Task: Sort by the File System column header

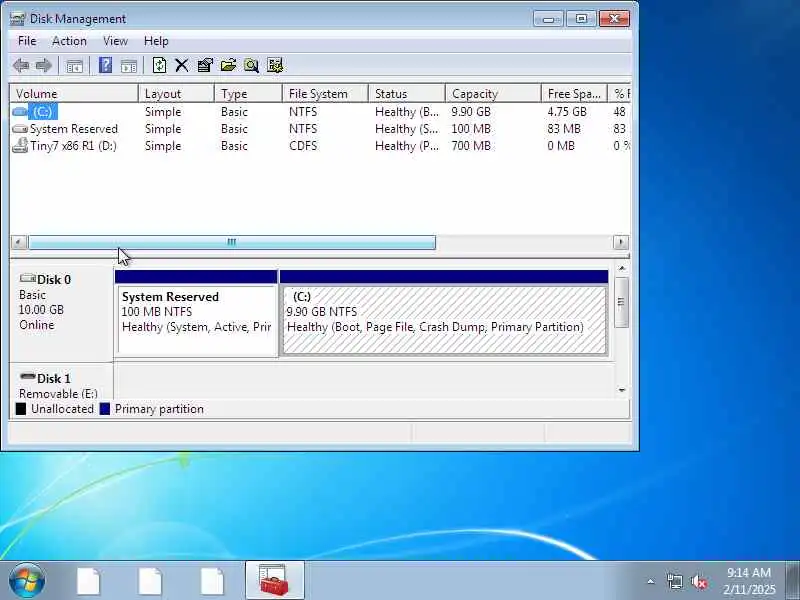Action: coord(325,94)
